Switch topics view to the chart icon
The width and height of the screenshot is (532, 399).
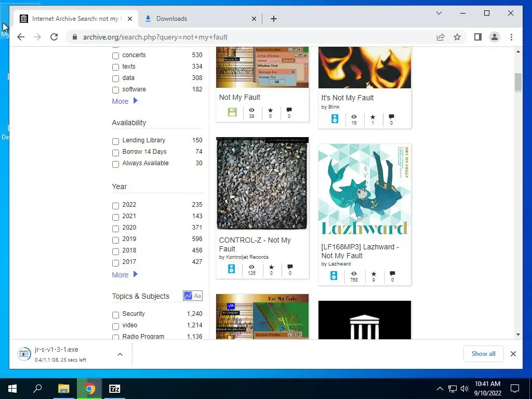point(188,296)
